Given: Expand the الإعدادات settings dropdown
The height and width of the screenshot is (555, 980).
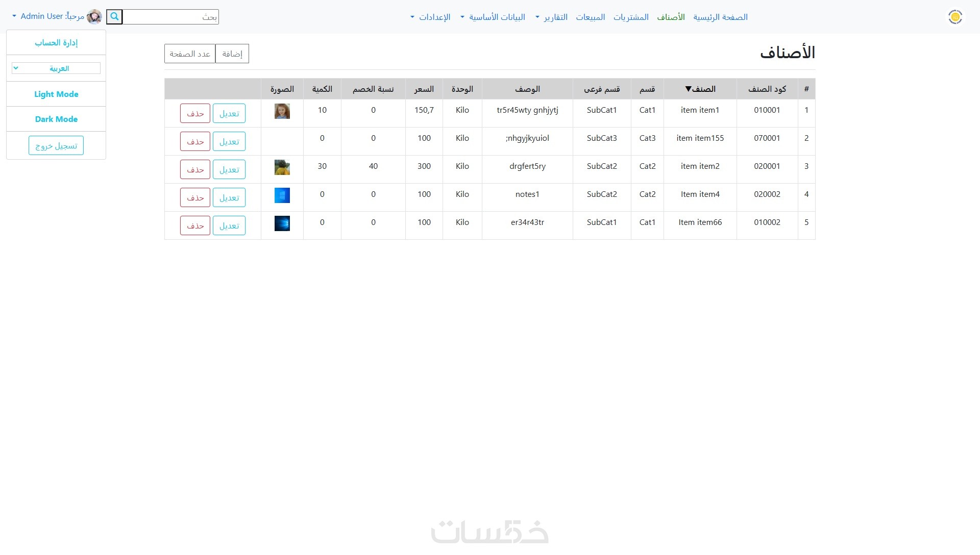Looking at the screenshot, I should [x=434, y=17].
